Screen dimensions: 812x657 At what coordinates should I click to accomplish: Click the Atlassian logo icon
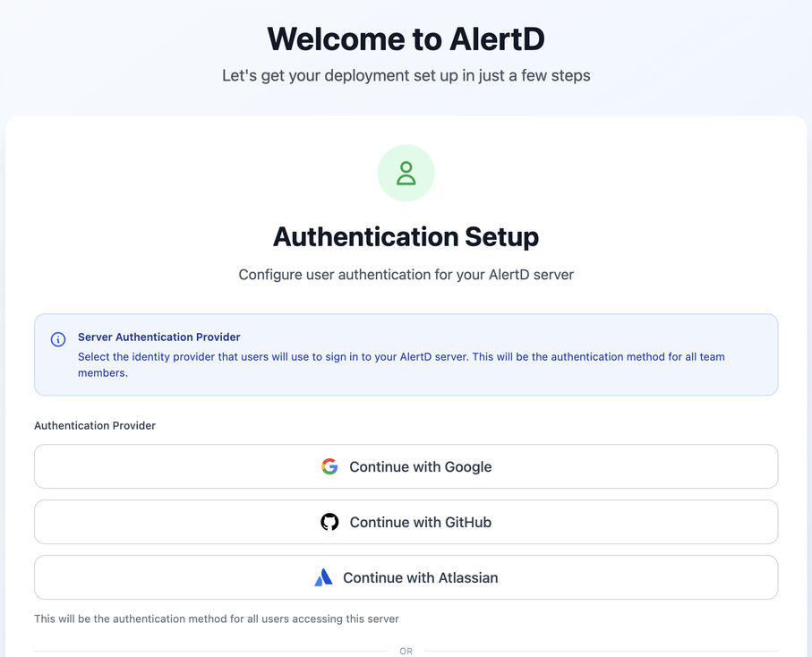[323, 577]
